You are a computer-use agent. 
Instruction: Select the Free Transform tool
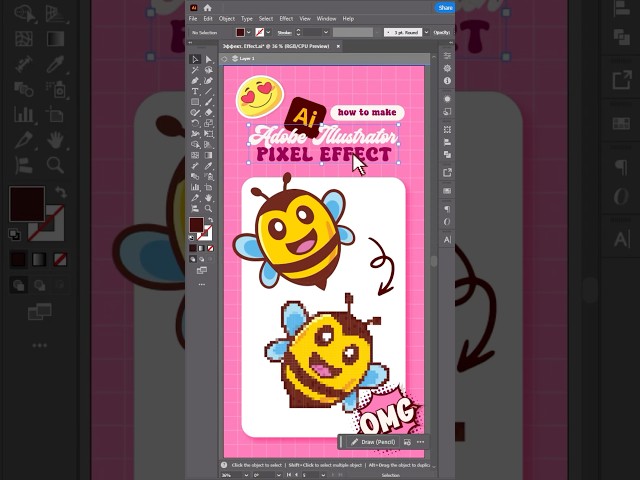(x=209, y=134)
